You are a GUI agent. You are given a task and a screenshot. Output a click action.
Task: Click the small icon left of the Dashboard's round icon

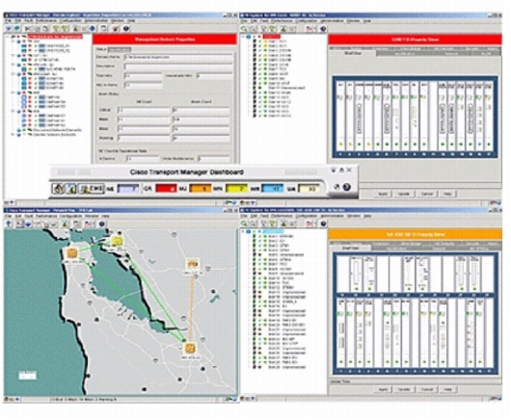337,187
